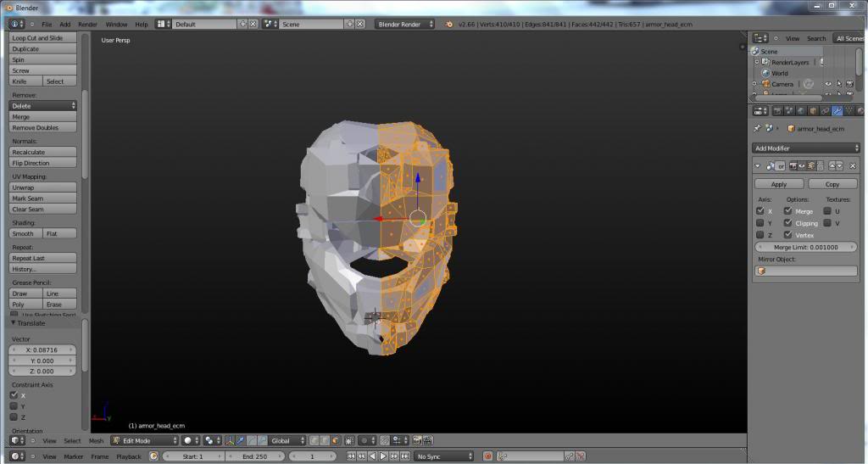
Task: Click the Object properties tab (orange cube)
Action: 814,110
